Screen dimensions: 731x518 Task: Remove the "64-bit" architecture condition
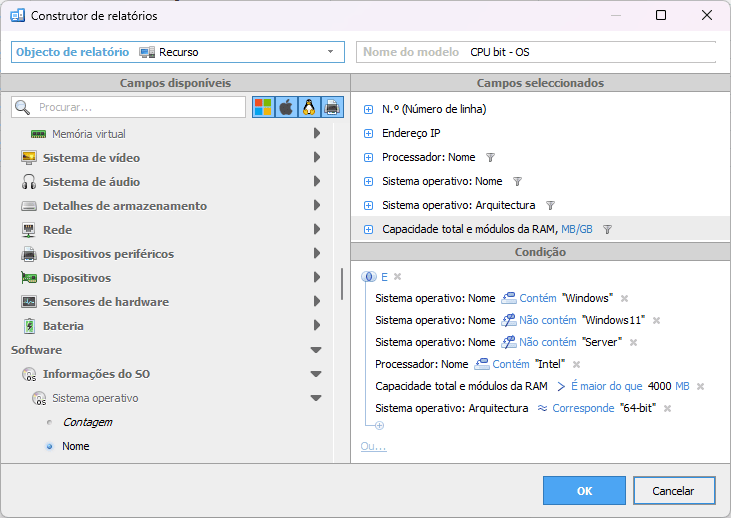pos(667,408)
